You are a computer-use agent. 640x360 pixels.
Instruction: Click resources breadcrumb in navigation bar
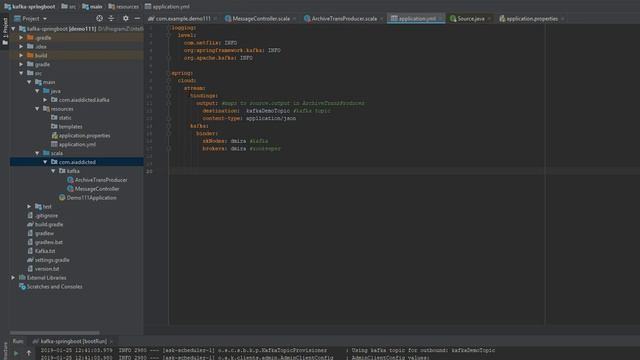(x=124, y=7)
